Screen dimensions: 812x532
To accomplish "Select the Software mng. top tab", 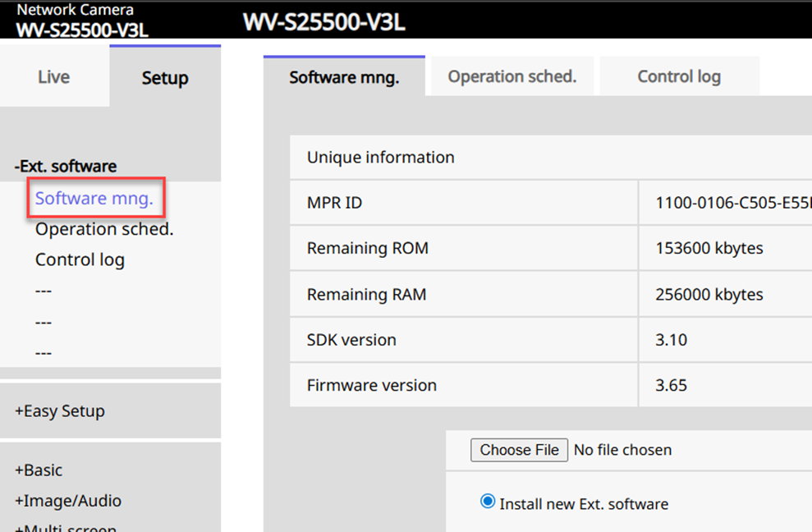I will pos(344,77).
